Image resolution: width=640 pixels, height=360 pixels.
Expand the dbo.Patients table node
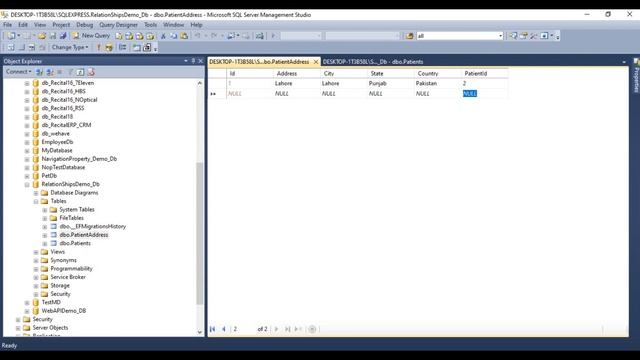click(x=45, y=244)
